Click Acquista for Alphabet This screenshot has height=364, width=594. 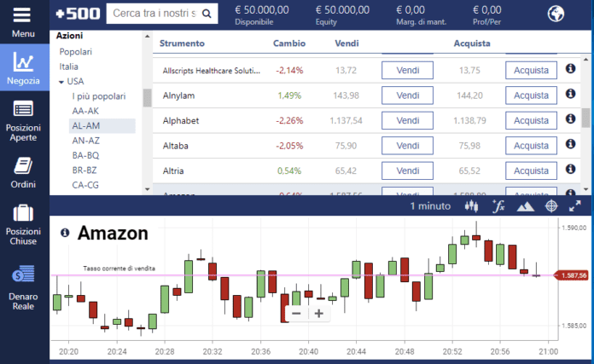click(531, 120)
